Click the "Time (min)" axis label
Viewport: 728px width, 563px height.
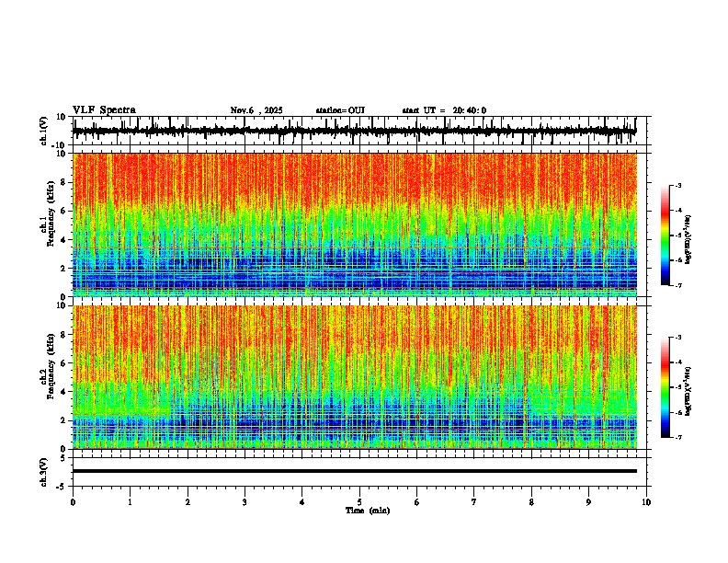click(368, 511)
